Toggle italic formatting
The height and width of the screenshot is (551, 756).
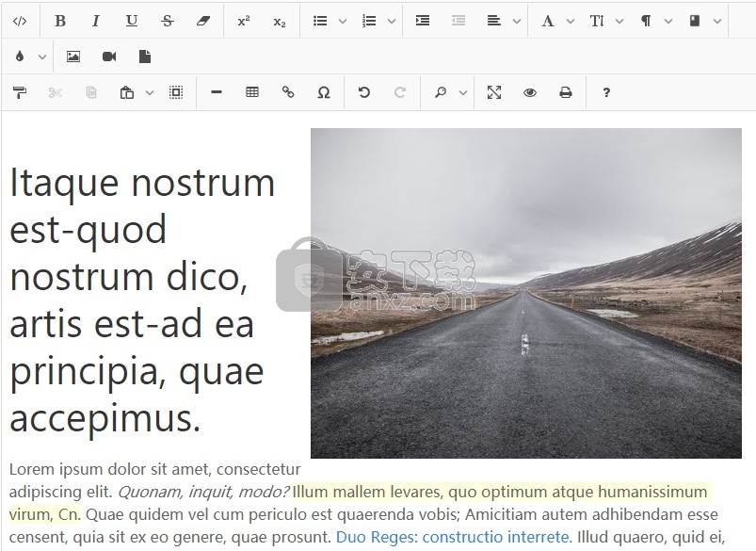point(95,21)
